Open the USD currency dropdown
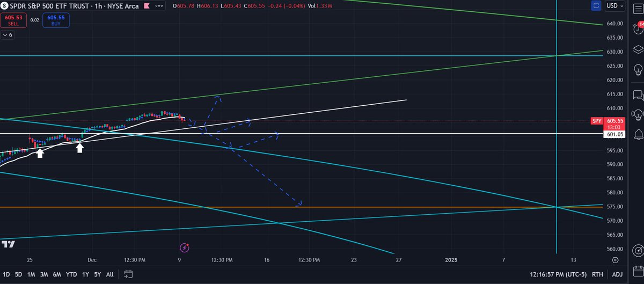This screenshot has width=644, height=284. click(x=614, y=6)
